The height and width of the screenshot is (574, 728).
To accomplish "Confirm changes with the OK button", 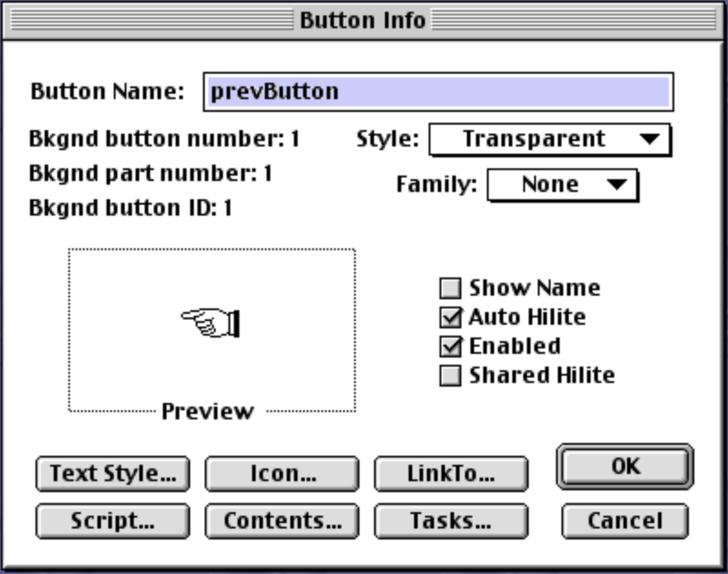I will (624, 466).
